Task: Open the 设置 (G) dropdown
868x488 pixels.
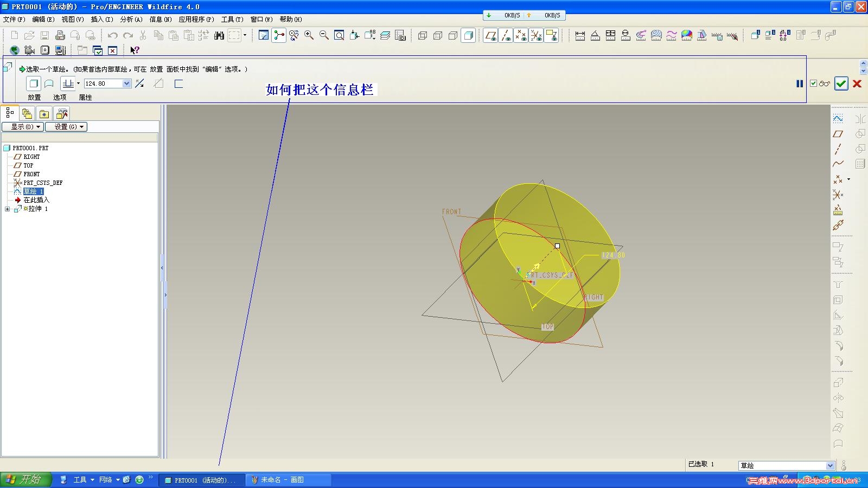Action: tap(66, 127)
